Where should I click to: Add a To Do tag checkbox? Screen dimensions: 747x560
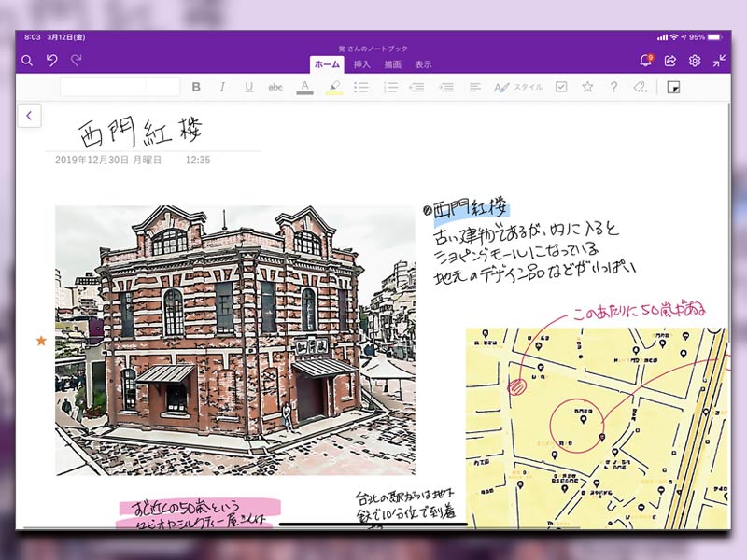coord(561,86)
